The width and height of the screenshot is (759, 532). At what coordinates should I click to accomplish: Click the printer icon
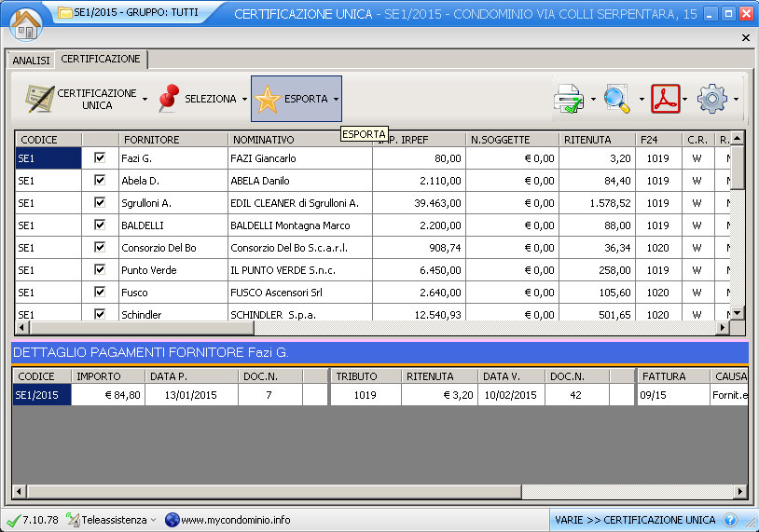tap(569, 99)
